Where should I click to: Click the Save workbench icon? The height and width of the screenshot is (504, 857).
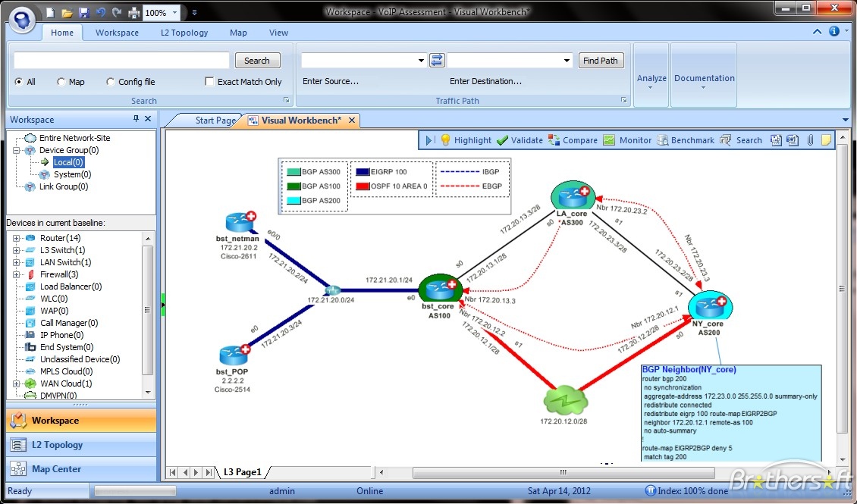tap(83, 11)
